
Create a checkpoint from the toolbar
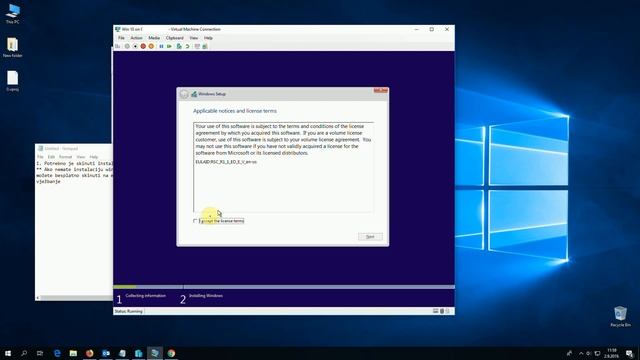[x=179, y=46]
